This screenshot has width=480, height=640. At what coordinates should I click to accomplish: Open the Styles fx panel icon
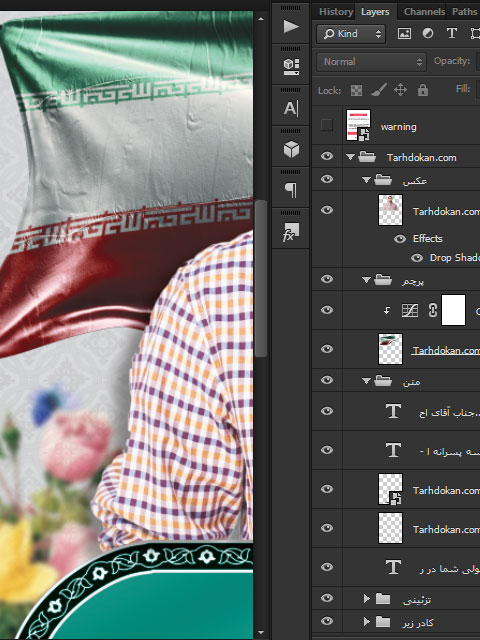(x=291, y=232)
